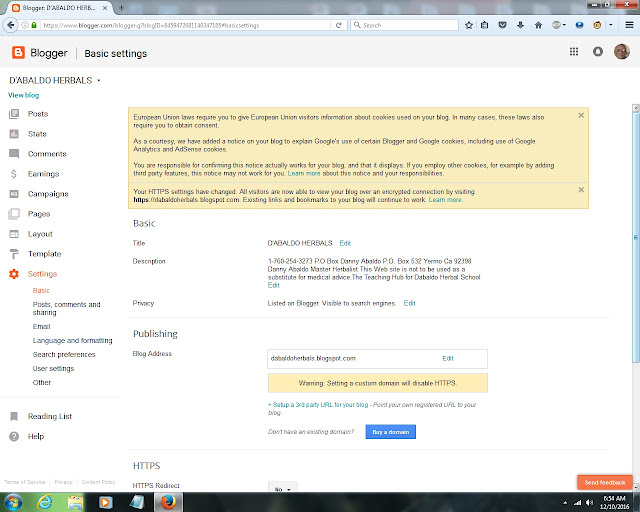The width and height of the screenshot is (640, 512).
Task: Click Learn more in cookies notice
Action: [304, 174]
